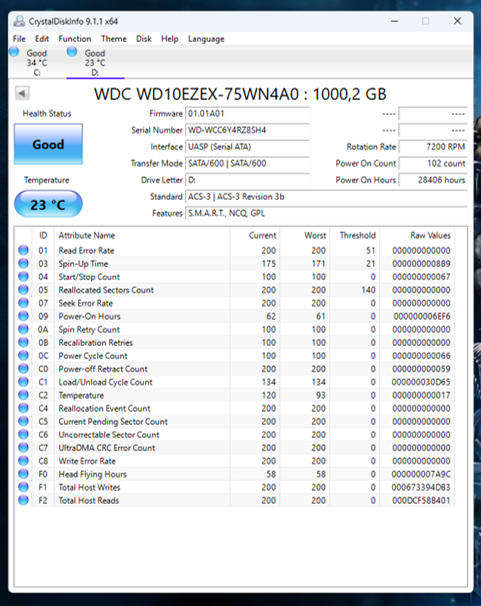Click the status icon for Recalibration Retries
The image size is (481, 606).
pos(23,342)
